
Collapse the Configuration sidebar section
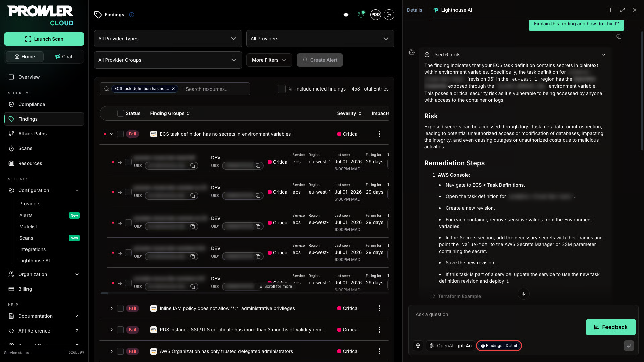(x=44, y=190)
